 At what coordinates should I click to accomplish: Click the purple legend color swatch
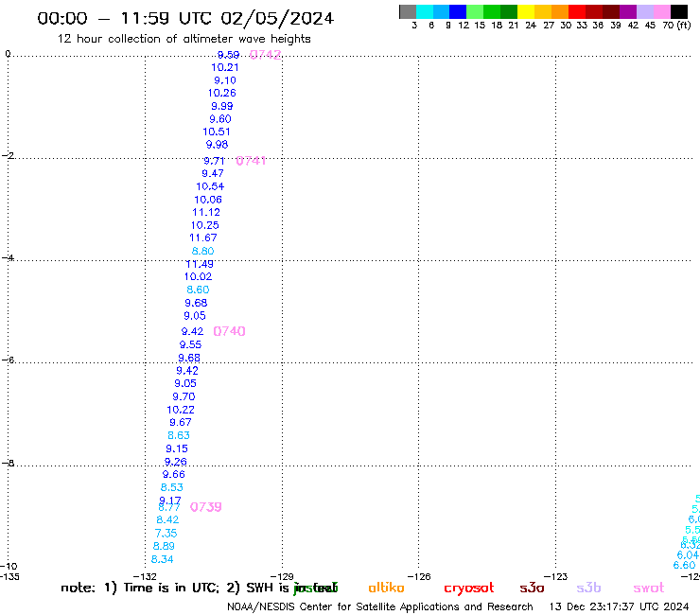click(628, 11)
